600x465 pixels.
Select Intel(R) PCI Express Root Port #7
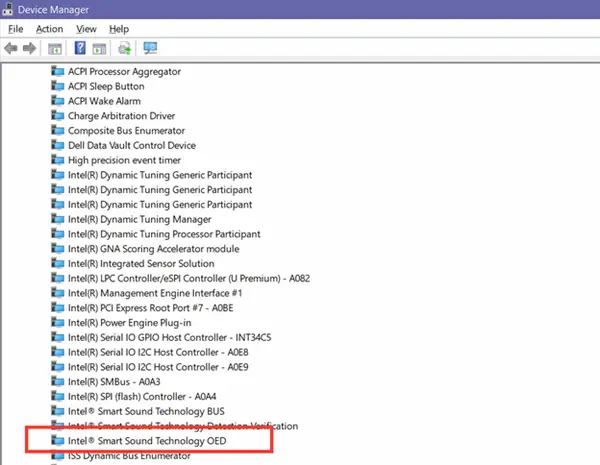click(x=150, y=308)
